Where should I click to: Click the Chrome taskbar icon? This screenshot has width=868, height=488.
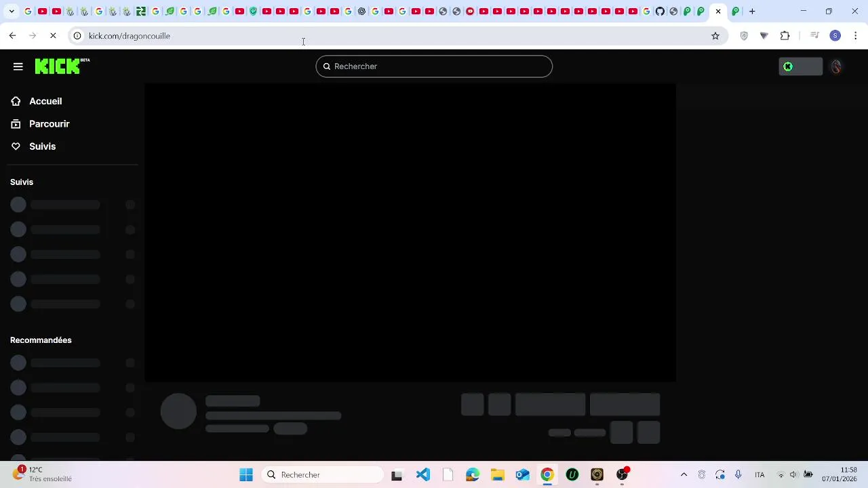coord(547,474)
